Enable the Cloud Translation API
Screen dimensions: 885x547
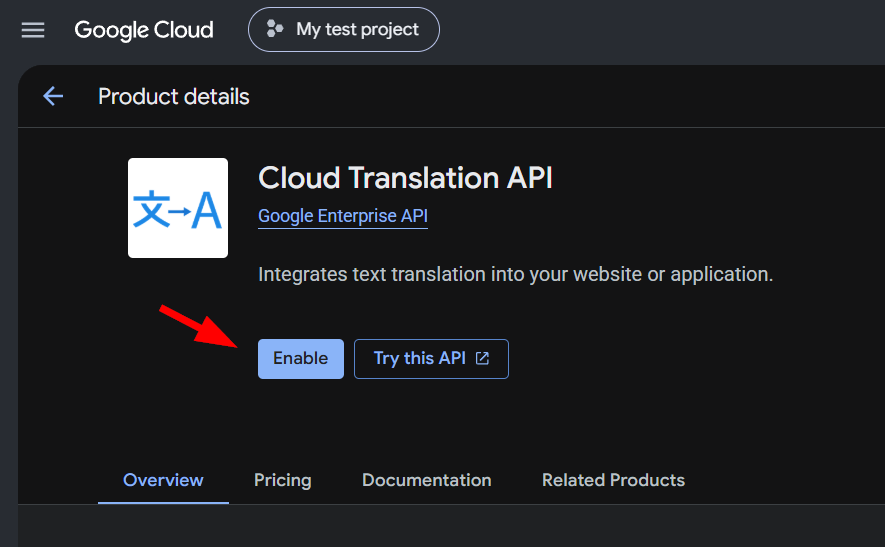point(301,358)
